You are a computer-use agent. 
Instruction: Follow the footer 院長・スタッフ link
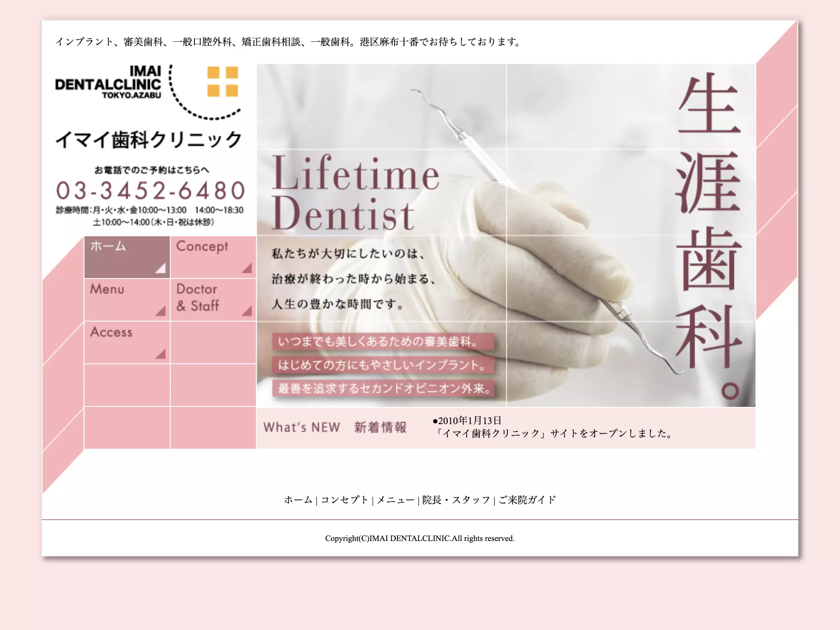point(456,500)
